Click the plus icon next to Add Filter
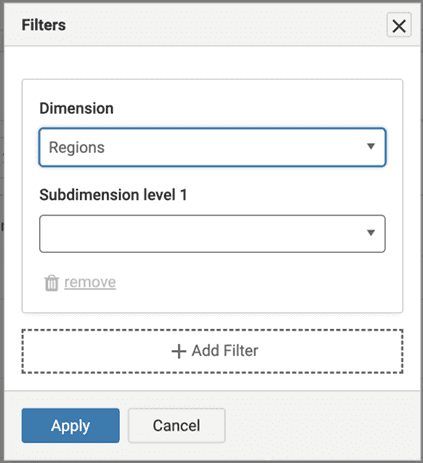The height and width of the screenshot is (463, 423). pos(179,351)
